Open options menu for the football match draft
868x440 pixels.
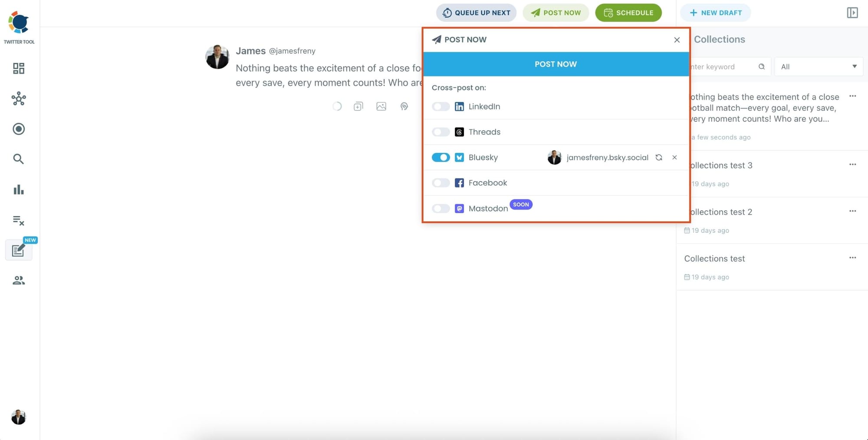pyautogui.click(x=852, y=96)
